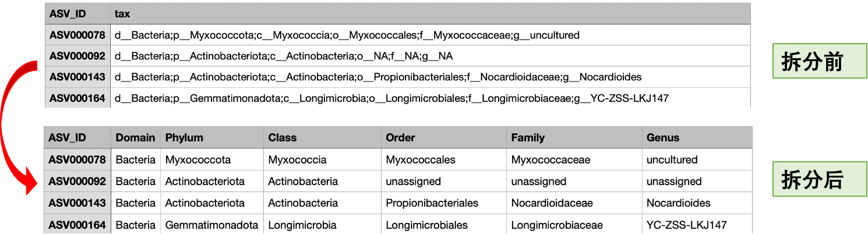Click the Genus column header

663,138
